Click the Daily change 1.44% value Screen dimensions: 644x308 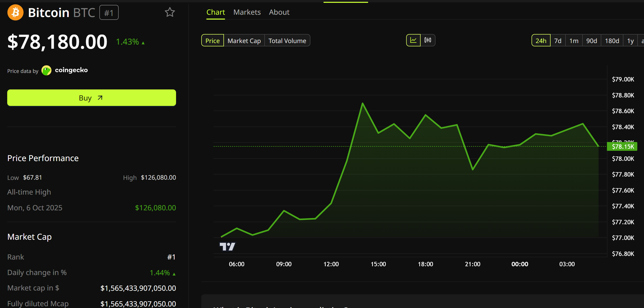coord(163,273)
